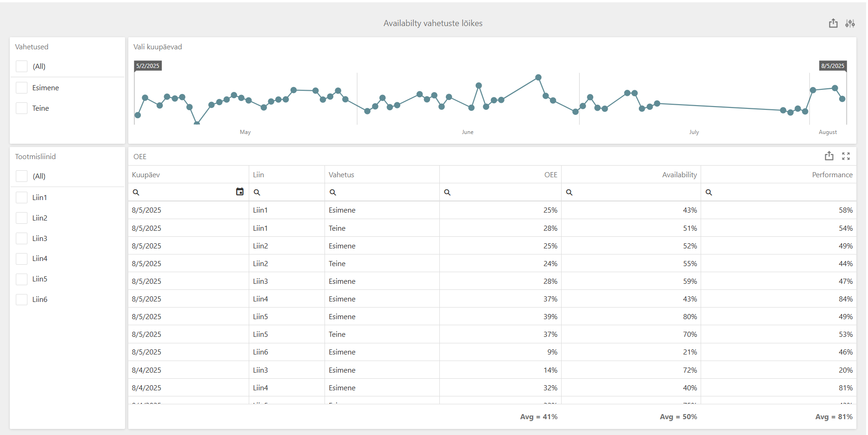Click the search icon under Vahetus column
The width and height of the screenshot is (868, 435).
333,192
